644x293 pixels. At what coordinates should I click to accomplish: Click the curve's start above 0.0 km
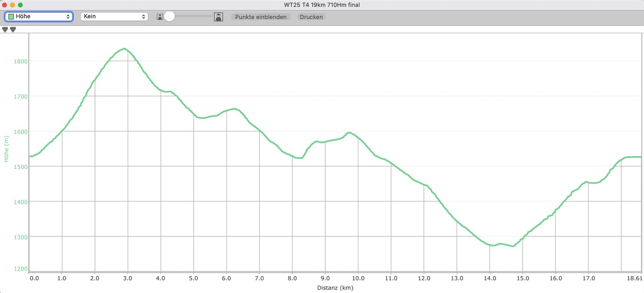[x=31, y=156]
